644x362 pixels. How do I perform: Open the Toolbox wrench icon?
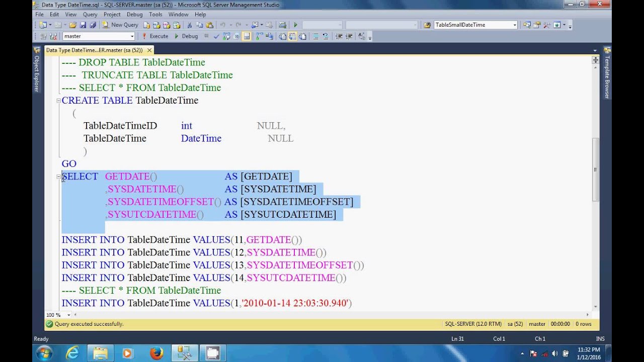(x=546, y=25)
